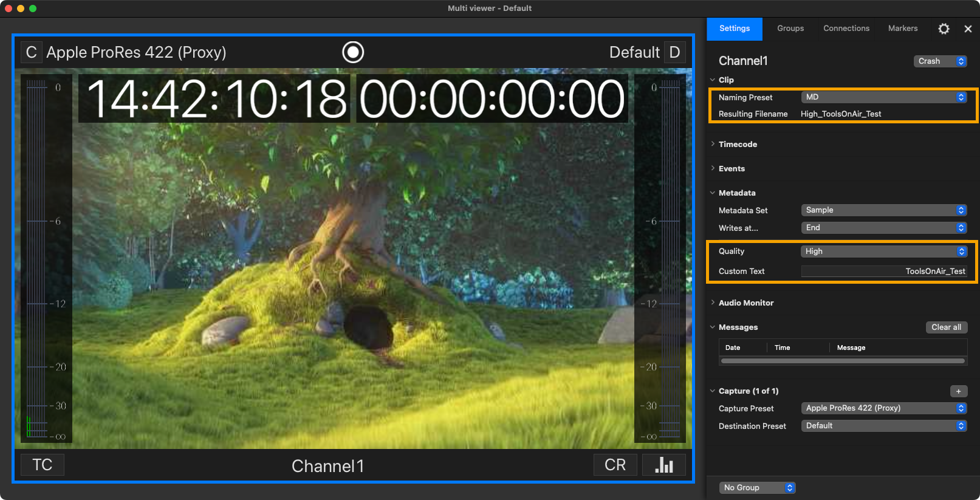
Task: Click the High_ToolsOnAir_Test resulting filename
Action: (x=841, y=114)
